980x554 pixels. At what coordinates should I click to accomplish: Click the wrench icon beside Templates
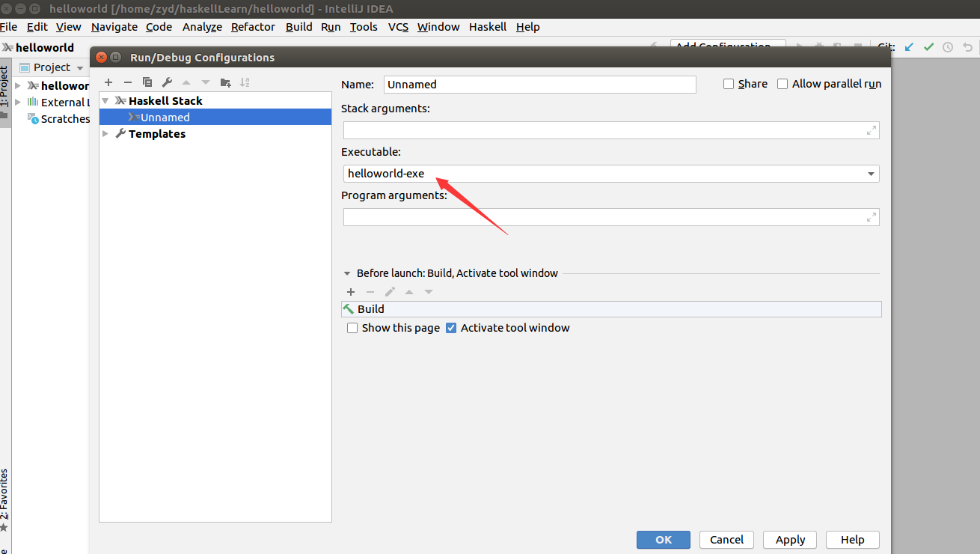click(120, 133)
